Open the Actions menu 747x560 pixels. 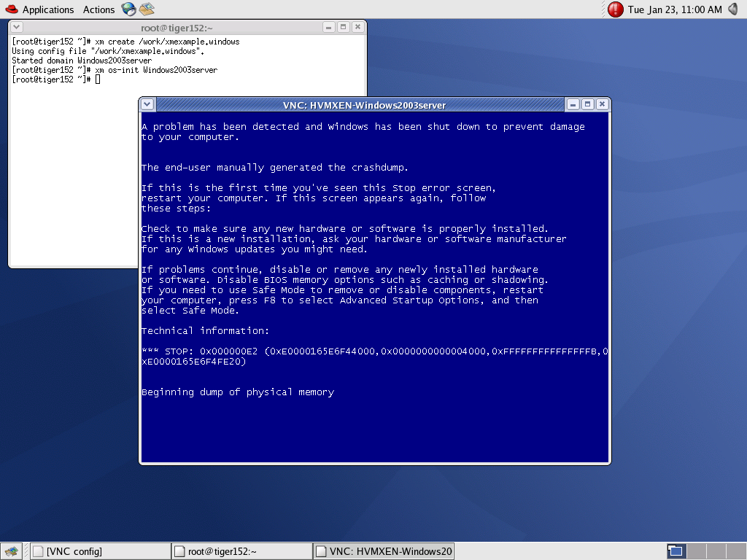pyautogui.click(x=98, y=9)
